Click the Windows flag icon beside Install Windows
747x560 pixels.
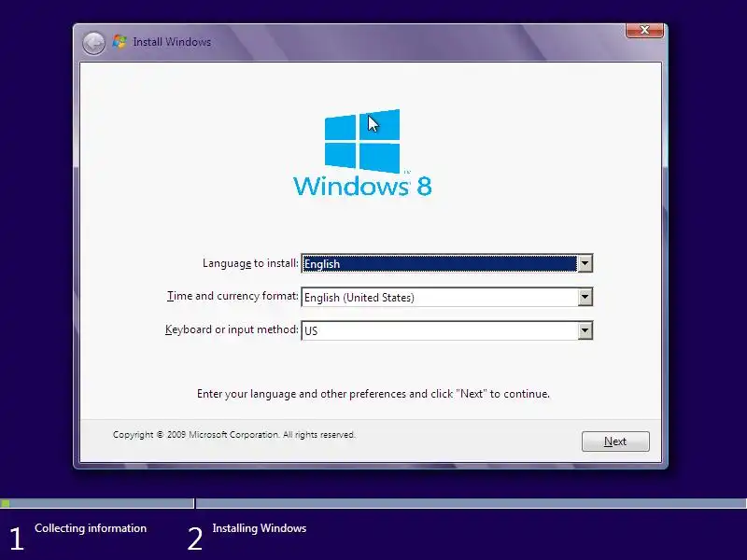click(120, 42)
